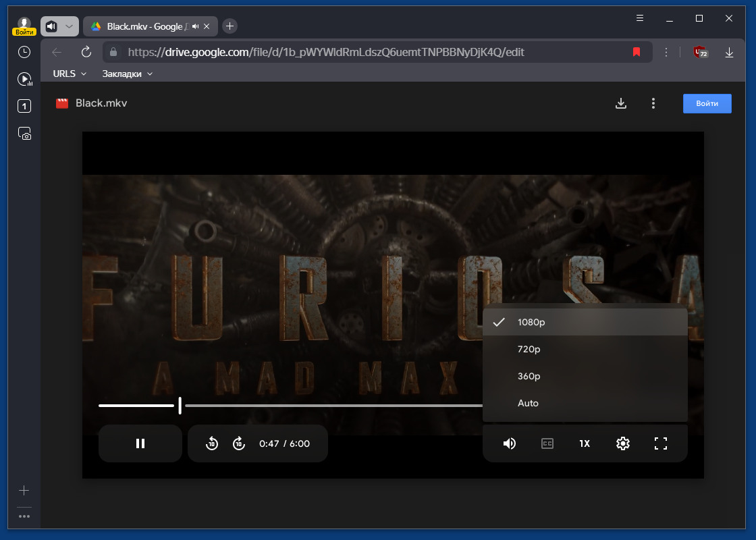This screenshot has height=540, width=756.
Task: Open Drive more actions vertical dots
Action: coord(653,103)
